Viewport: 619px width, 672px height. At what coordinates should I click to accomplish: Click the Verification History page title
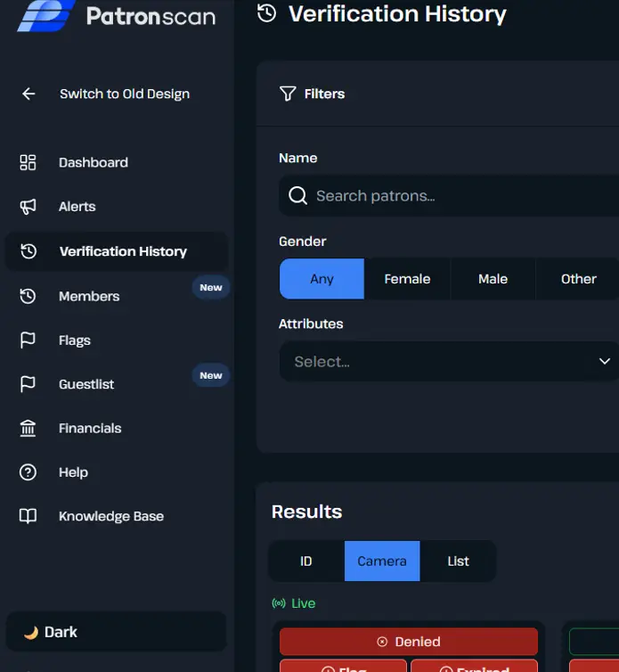397,13
